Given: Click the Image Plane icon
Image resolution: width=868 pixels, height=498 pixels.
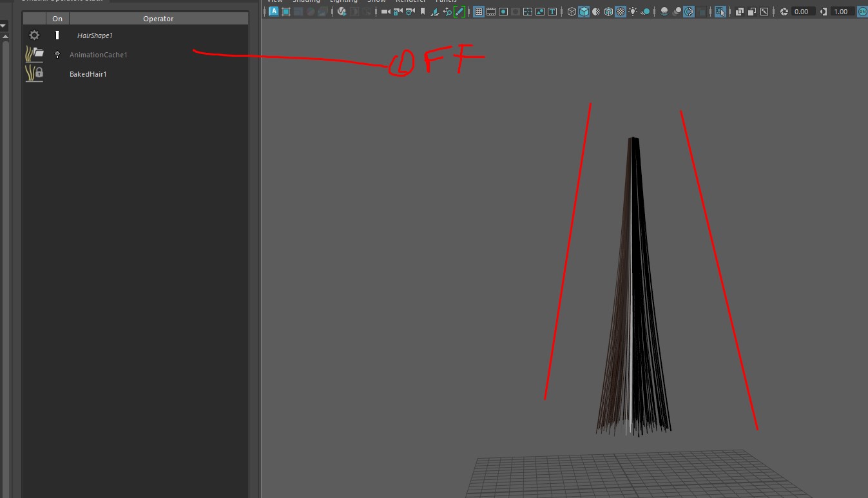Looking at the screenshot, I should point(435,12).
